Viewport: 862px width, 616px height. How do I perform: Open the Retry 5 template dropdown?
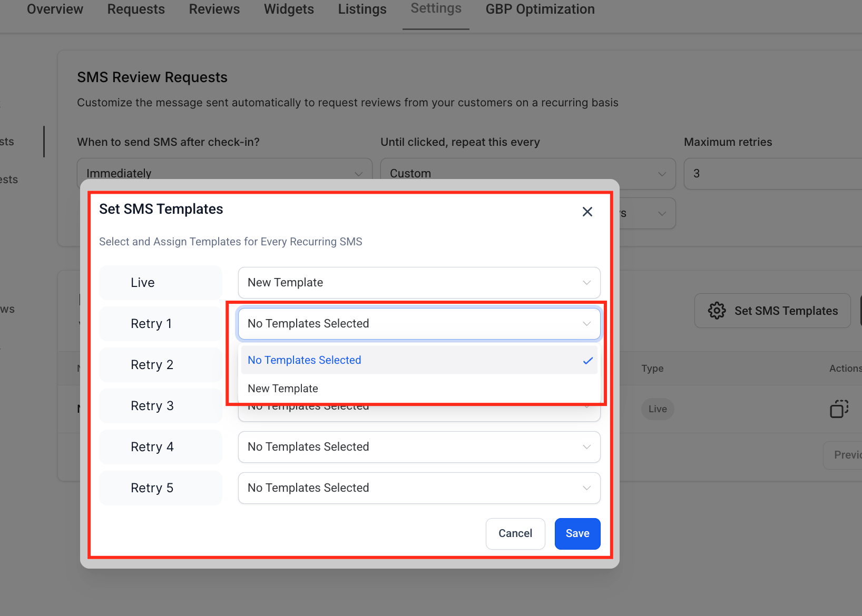pyautogui.click(x=419, y=488)
